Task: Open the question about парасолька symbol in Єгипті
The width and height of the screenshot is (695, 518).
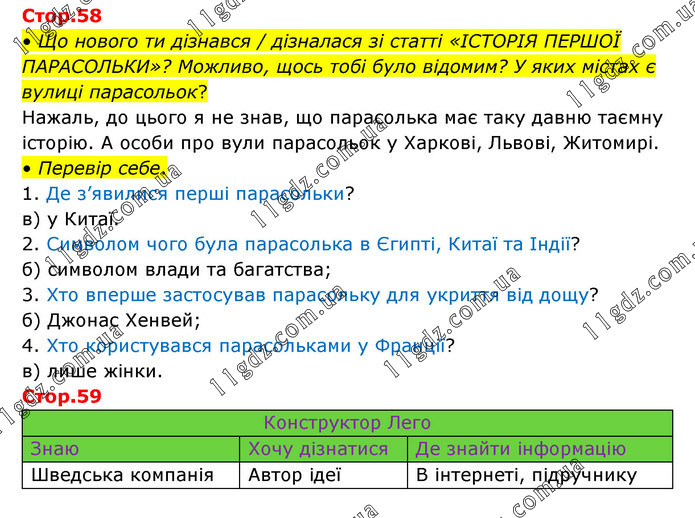Action: point(308,243)
